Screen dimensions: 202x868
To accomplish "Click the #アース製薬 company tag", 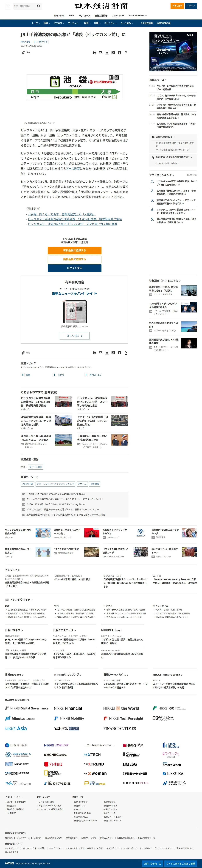I will (x=36, y=467).
